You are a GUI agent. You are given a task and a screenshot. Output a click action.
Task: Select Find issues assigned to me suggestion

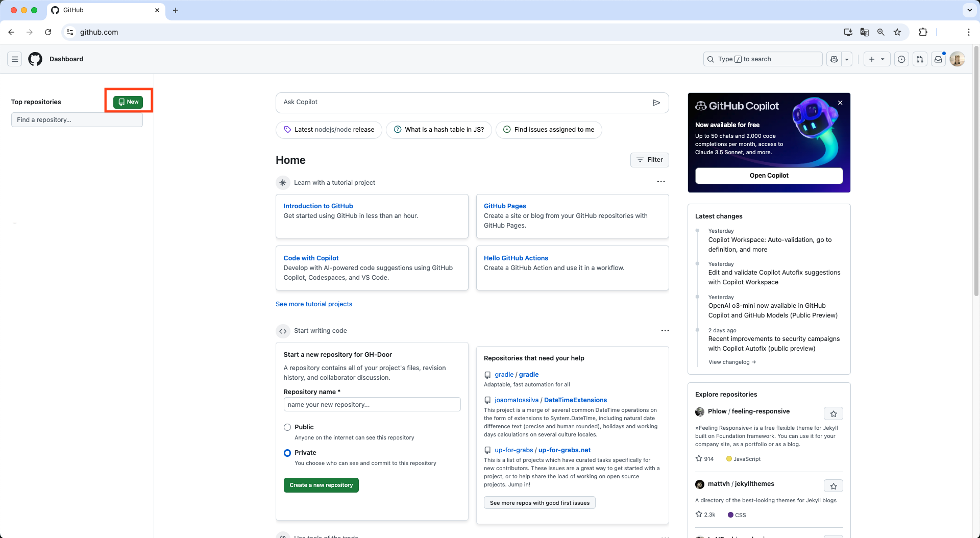(x=549, y=130)
